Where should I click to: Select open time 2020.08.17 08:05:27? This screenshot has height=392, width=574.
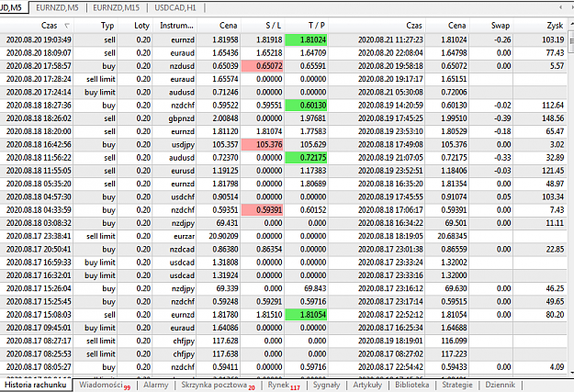click(39, 367)
